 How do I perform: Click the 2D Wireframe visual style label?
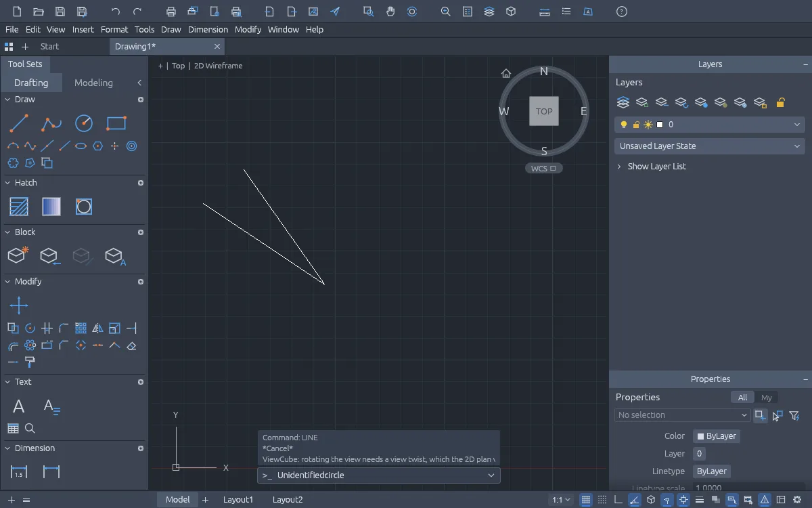click(218, 66)
